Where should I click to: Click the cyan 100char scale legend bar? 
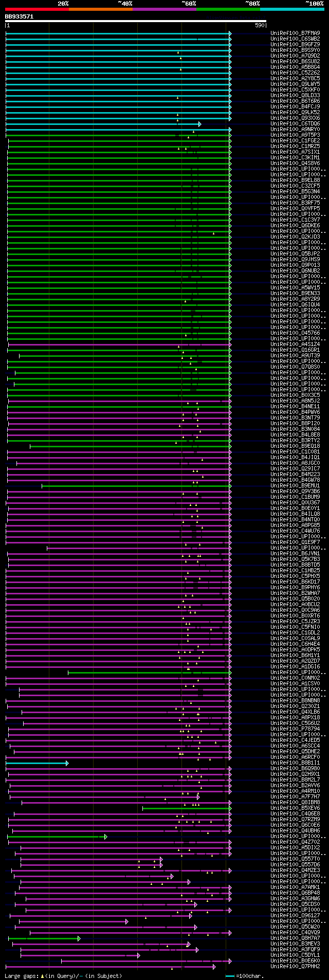[230, 976]
